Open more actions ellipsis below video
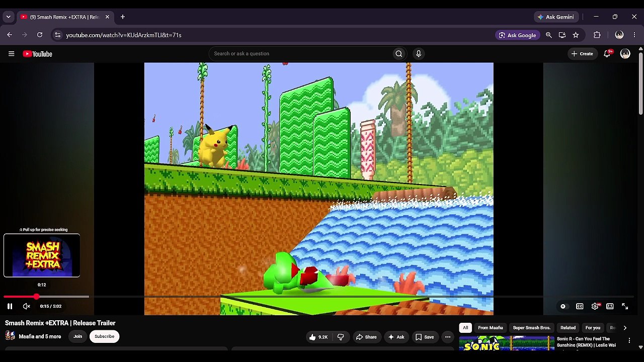The image size is (644, 362). point(448,337)
